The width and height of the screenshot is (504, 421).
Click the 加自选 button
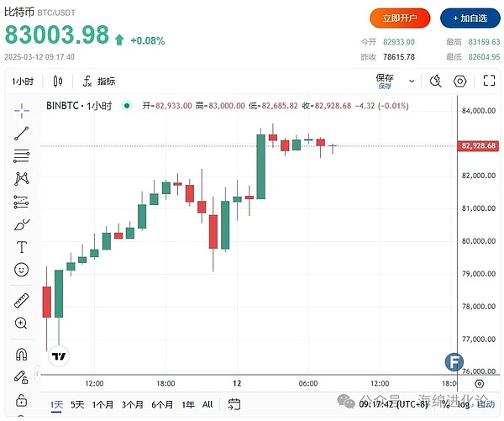(468, 18)
